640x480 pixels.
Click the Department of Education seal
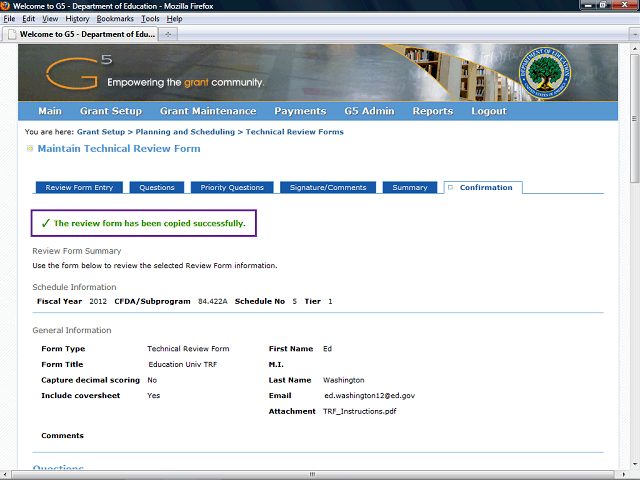click(544, 73)
